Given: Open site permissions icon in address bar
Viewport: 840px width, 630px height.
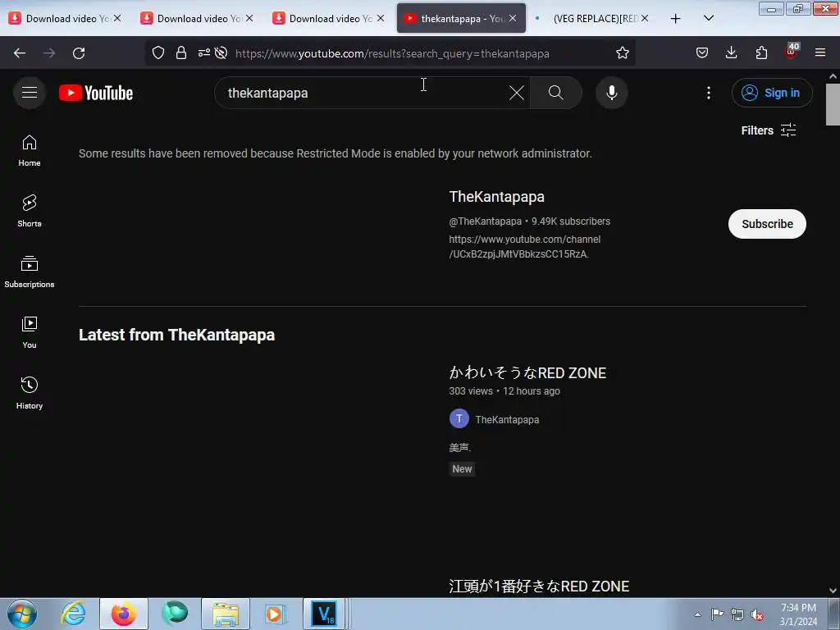Looking at the screenshot, I should pyautogui.click(x=203, y=53).
